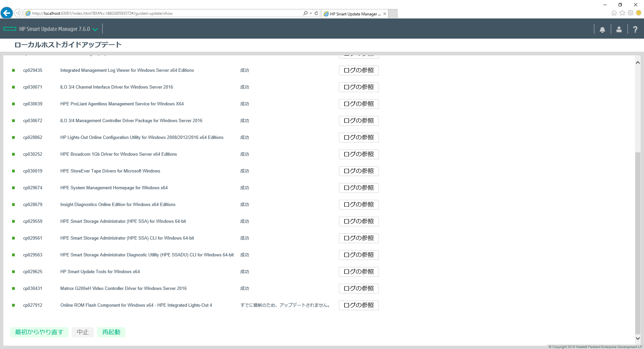Click the 中止 abort button

(x=83, y=332)
